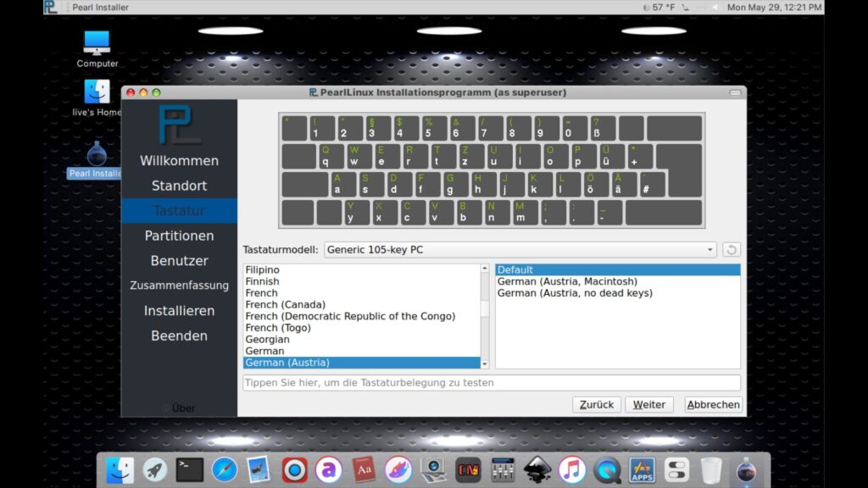Open the red circle recorder dock icon

click(x=294, y=469)
